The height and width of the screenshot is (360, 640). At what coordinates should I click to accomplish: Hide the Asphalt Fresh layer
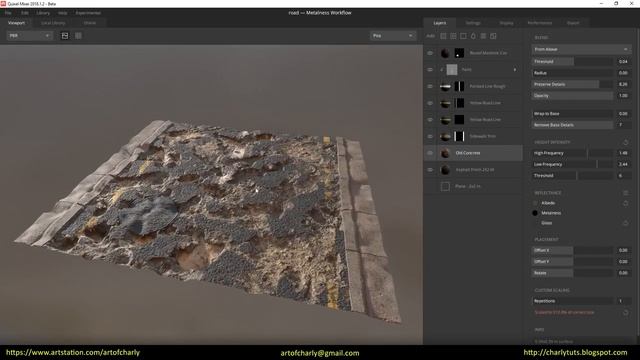pos(430,170)
